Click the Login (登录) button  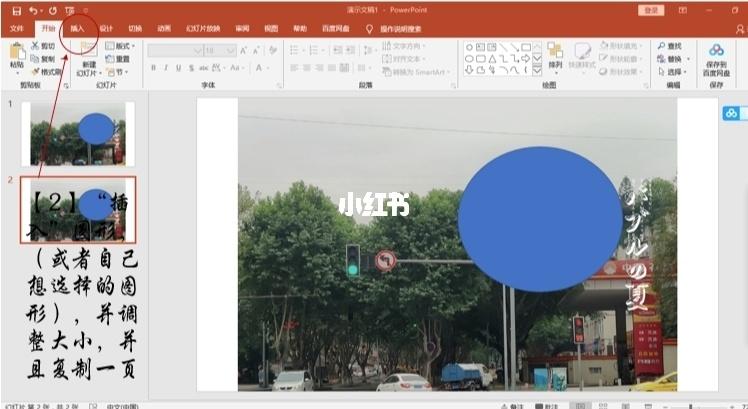[x=651, y=9]
